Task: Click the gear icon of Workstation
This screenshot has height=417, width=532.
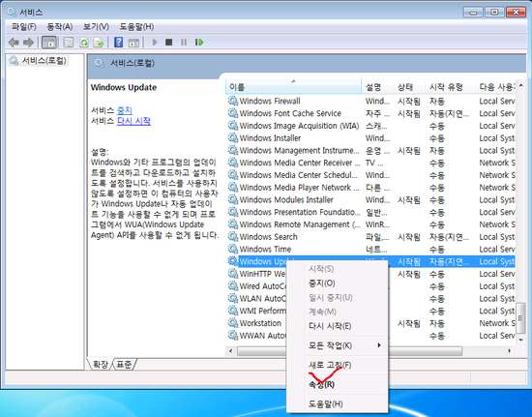Action: click(233, 323)
